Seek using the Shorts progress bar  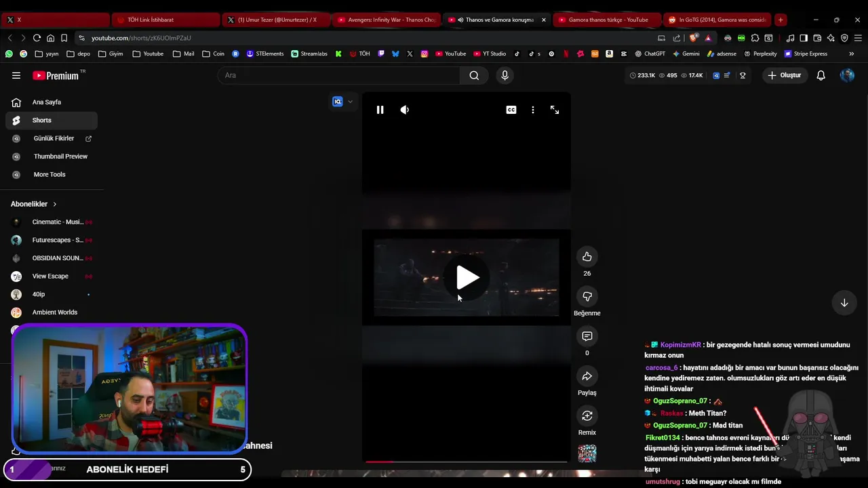click(467, 462)
